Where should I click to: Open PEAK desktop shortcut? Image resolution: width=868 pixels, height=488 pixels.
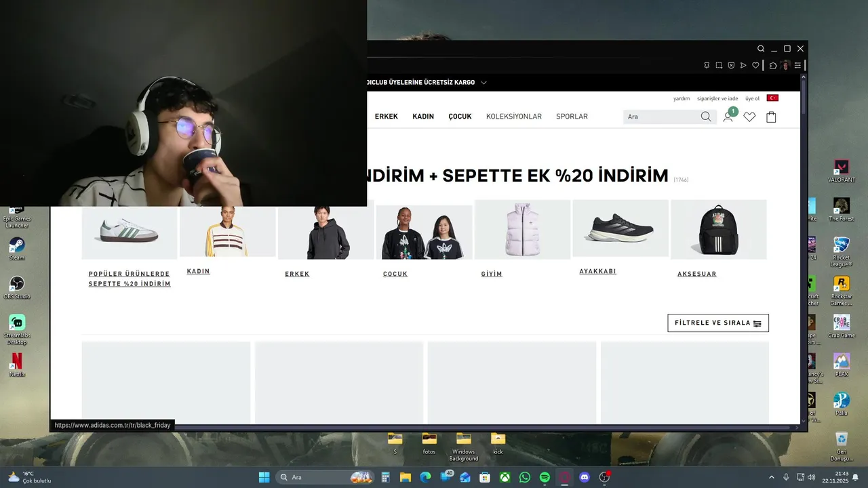[x=842, y=365]
